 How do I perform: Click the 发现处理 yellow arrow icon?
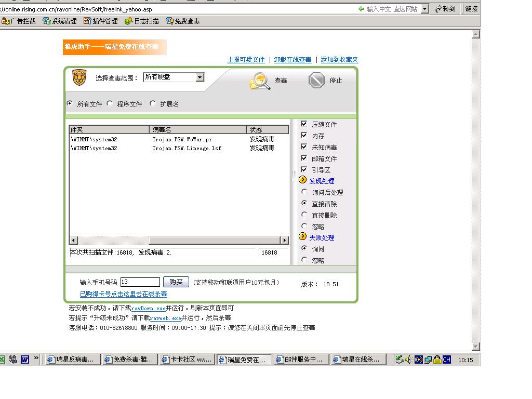[x=303, y=180]
